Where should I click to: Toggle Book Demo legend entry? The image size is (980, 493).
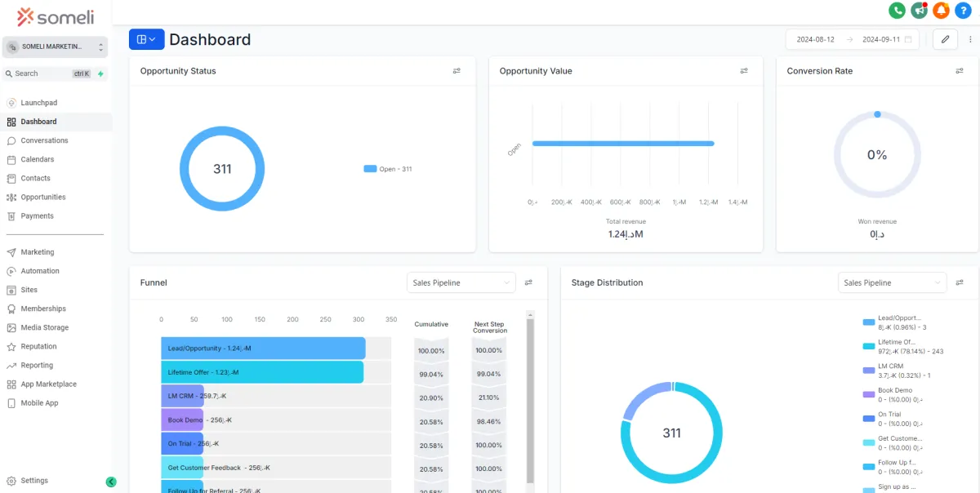pyautogui.click(x=893, y=394)
